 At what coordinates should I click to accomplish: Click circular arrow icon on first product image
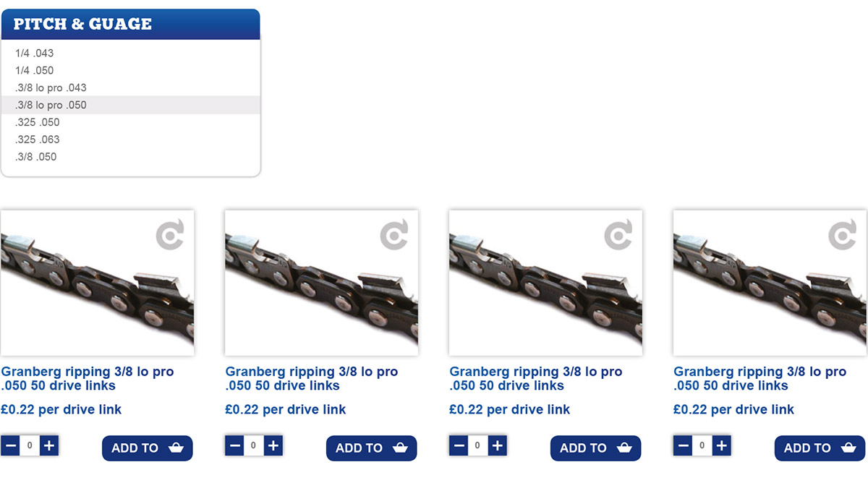coord(171,236)
